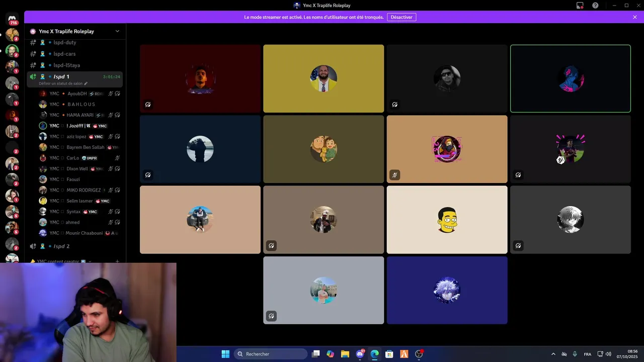Select ahmed in voice member list

pos(80,222)
